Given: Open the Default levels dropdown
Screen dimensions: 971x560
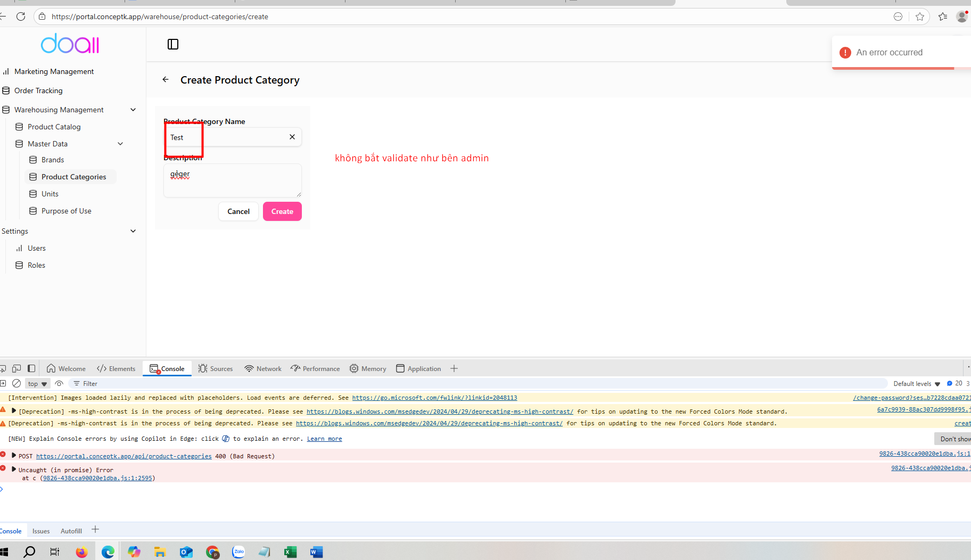Looking at the screenshot, I should click(x=917, y=384).
